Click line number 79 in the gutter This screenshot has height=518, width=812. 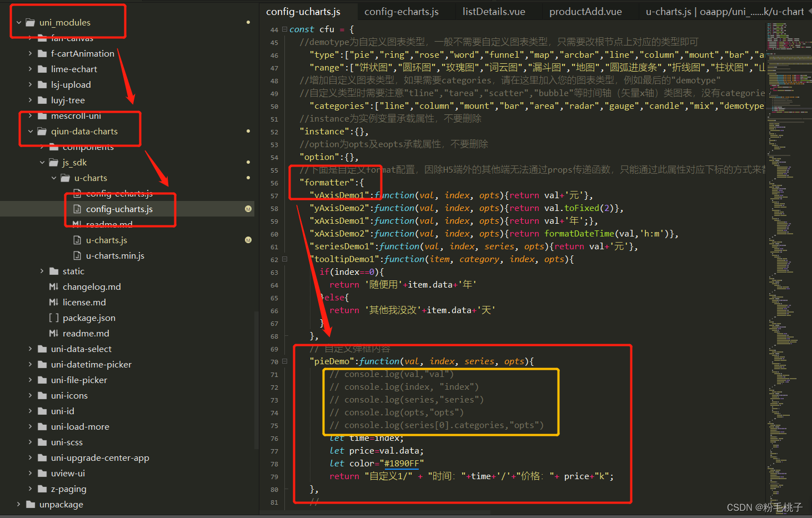[274, 477]
